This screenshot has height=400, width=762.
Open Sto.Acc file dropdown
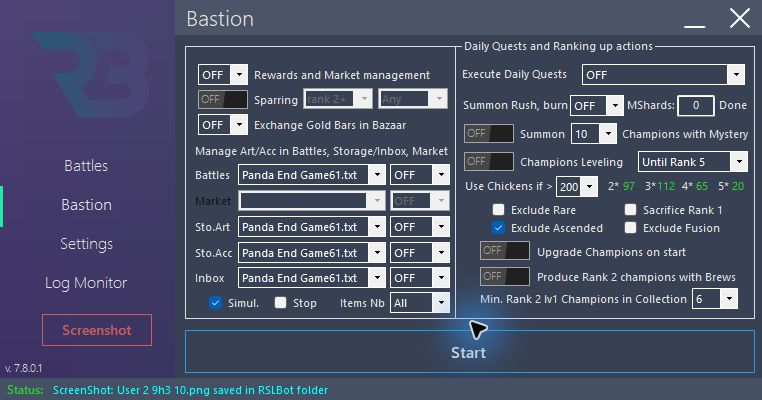[x=312, y=253]
